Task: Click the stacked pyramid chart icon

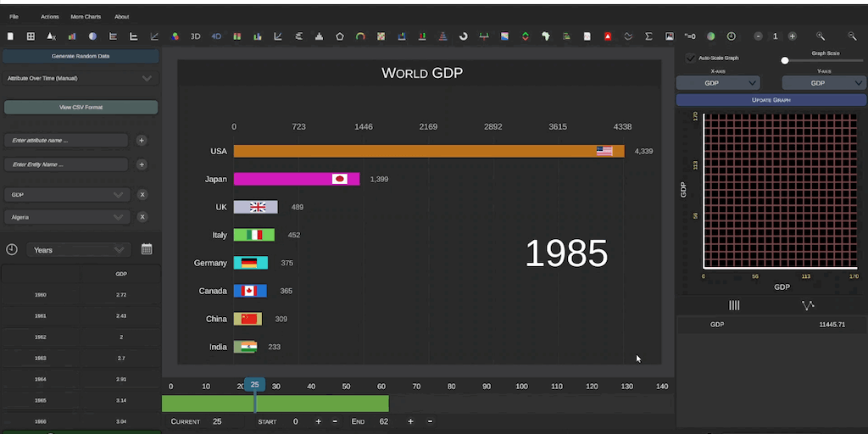Action: 442,36
